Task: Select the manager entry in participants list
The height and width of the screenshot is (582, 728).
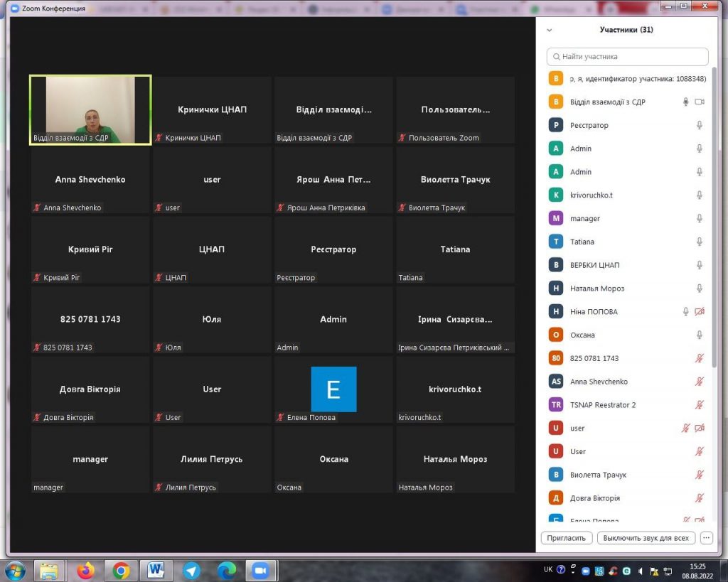Action: (585, 219)
